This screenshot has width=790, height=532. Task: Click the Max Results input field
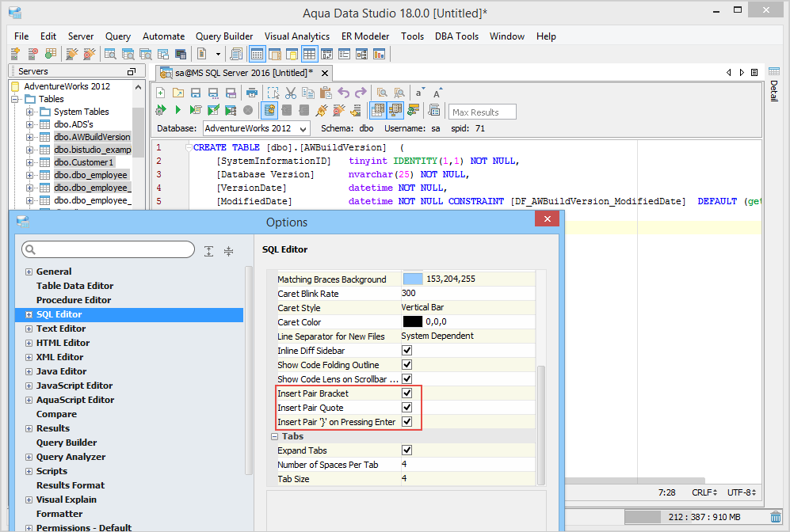[483, 112]
